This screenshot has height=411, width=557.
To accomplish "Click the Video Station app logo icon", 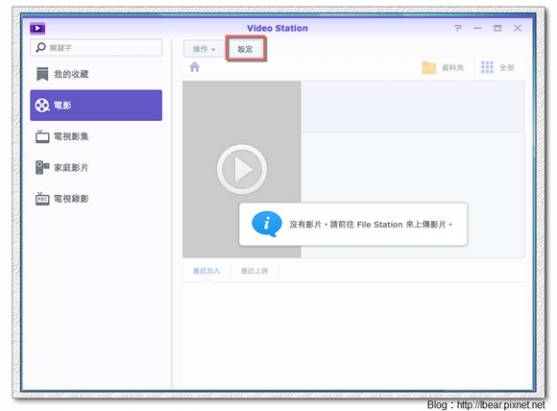I will point(37,28).
